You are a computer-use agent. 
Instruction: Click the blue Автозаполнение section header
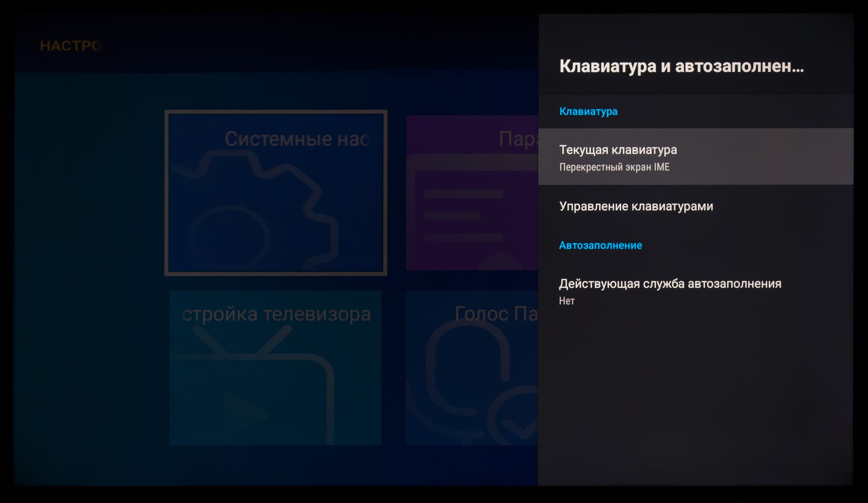(x=600, y=245)
